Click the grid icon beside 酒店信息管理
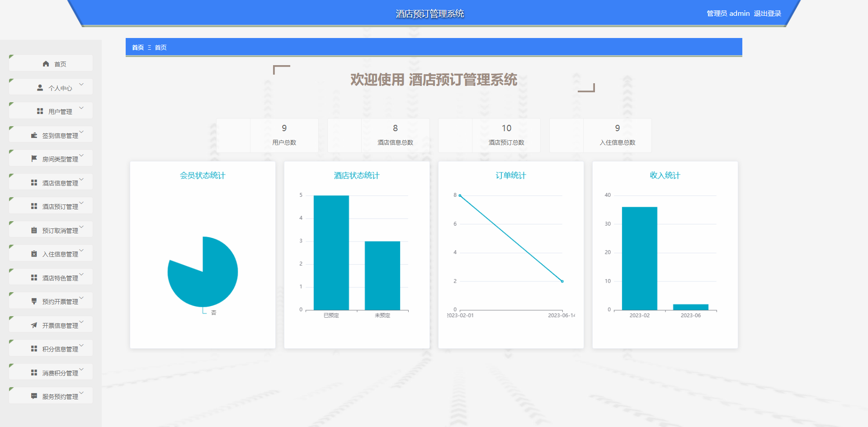The image size is (868, 427). (x=34, y=183)
